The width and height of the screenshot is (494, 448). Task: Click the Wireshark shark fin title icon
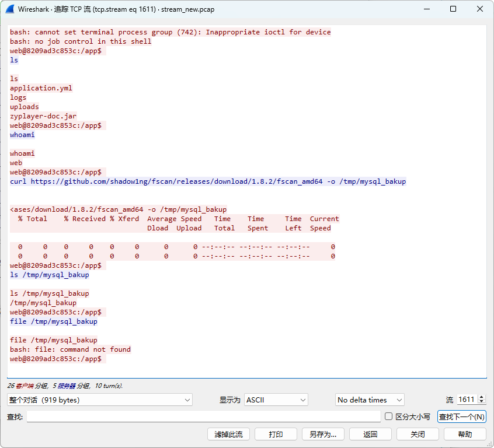click(10, 9)
